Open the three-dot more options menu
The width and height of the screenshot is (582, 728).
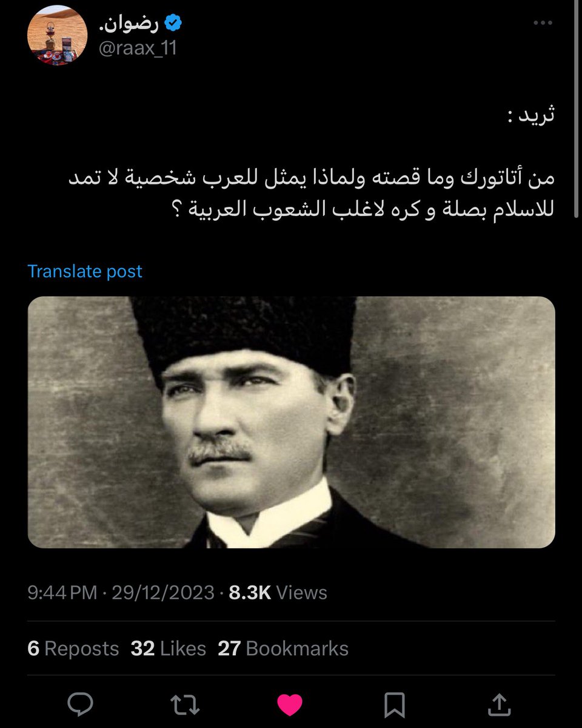point(543,24)
